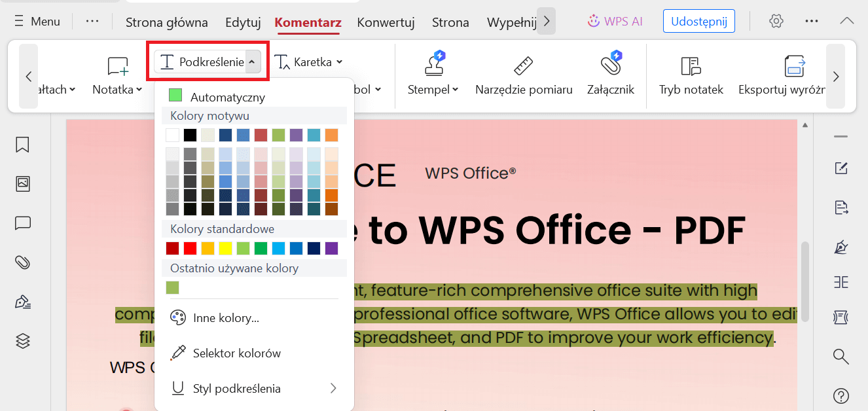
Task: Pick the white theme color swatch
Action: coord(173,135)
